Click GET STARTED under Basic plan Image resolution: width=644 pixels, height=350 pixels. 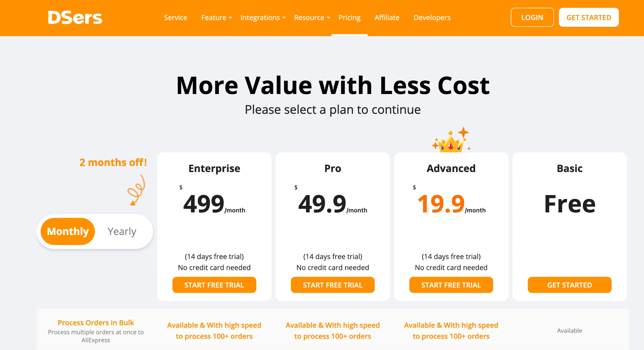click(569, 285)
